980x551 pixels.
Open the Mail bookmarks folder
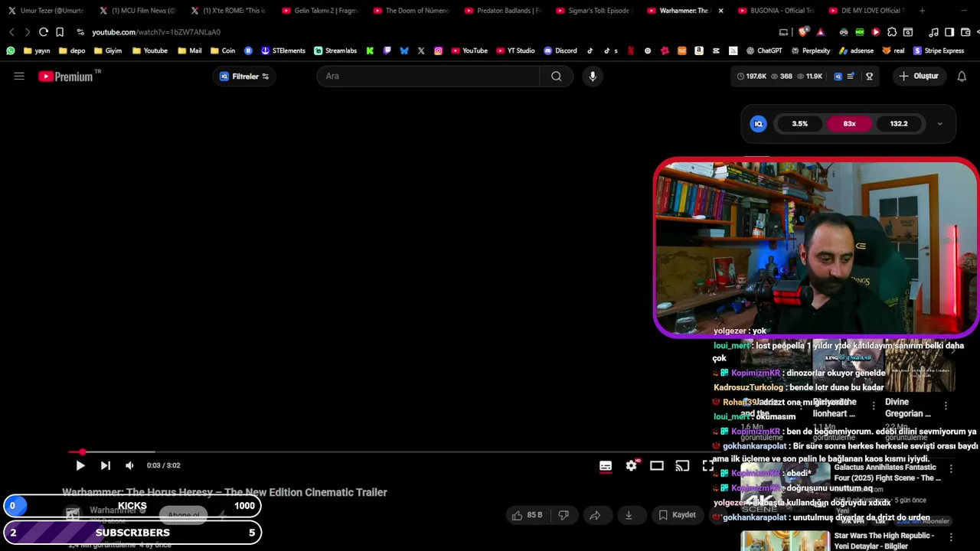point(190,51)
